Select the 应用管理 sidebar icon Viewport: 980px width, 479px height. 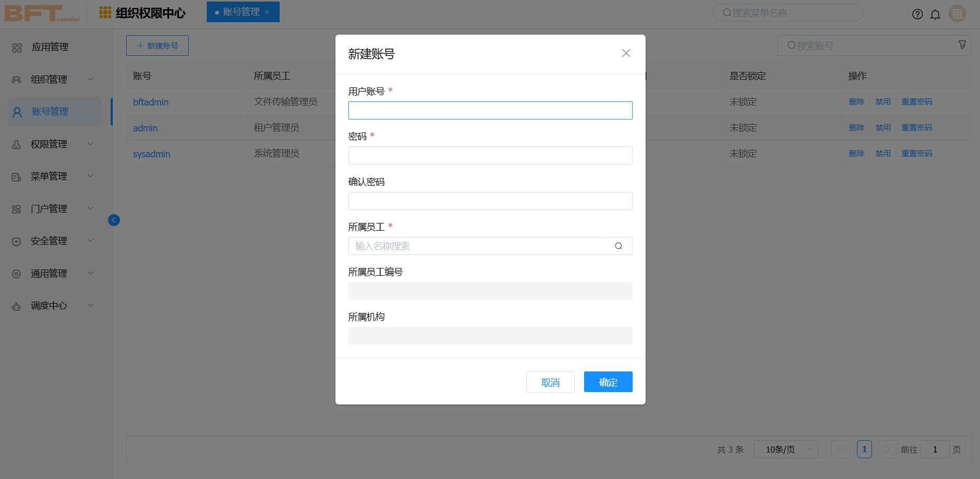coord(16,47)
